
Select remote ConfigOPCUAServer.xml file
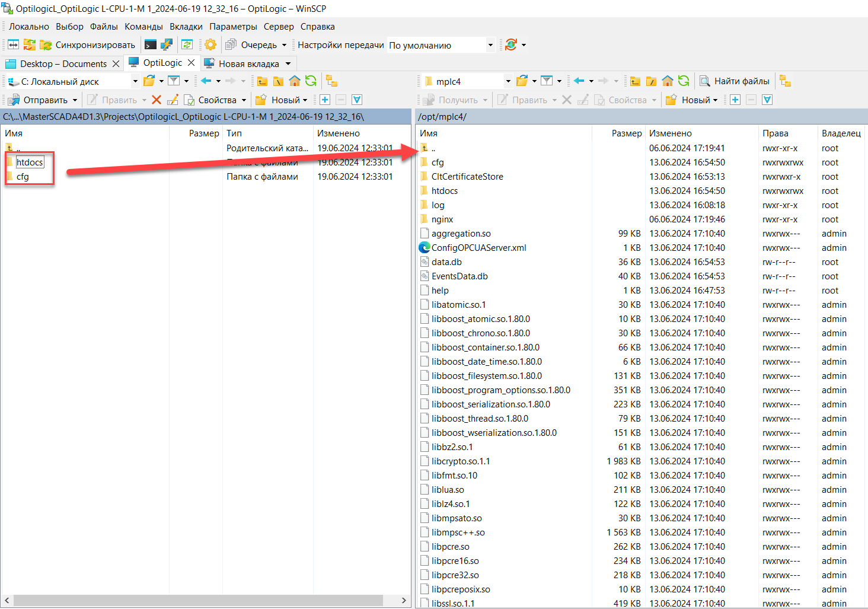(x=478, y=247)
